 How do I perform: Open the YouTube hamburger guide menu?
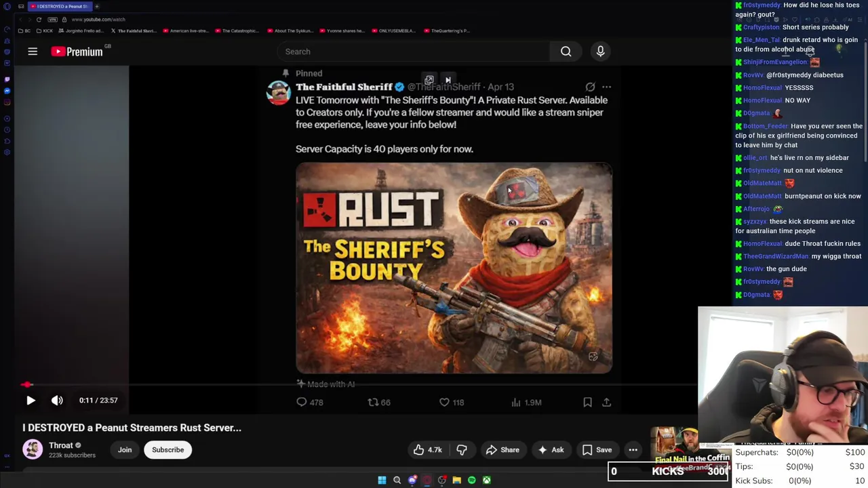33,52
